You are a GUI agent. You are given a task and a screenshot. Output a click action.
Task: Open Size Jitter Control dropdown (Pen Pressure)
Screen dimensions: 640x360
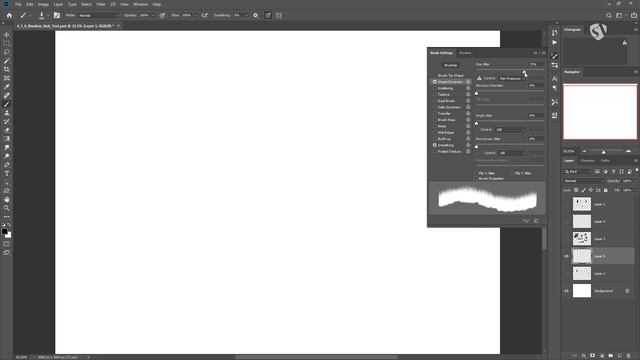tap(512, 78)
